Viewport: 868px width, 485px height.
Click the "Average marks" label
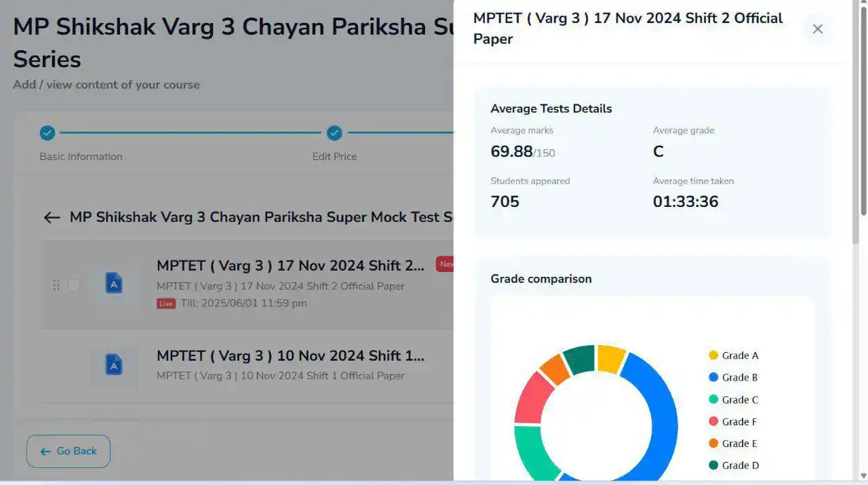pos(521,130)
